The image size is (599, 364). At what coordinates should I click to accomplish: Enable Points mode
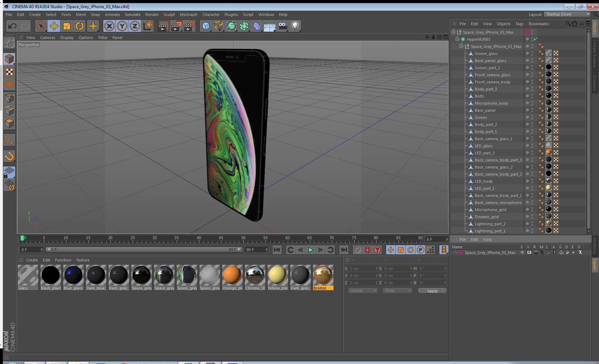pos(9,98)
